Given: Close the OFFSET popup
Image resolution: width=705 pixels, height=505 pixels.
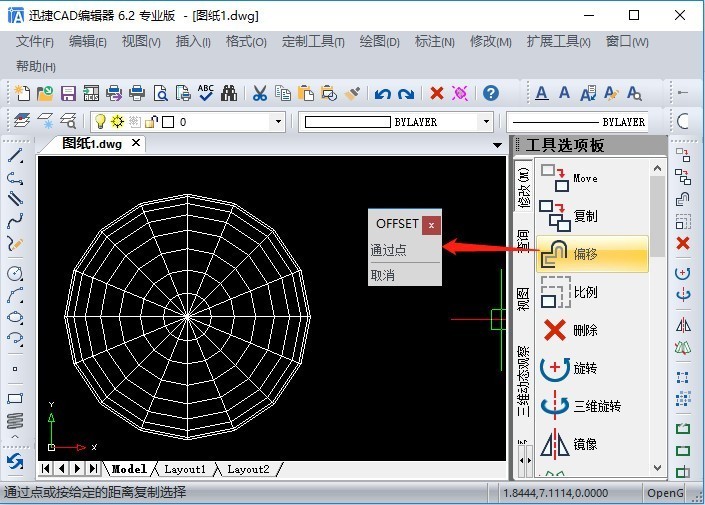Looking at the screenshot, I should pos(431,225).
